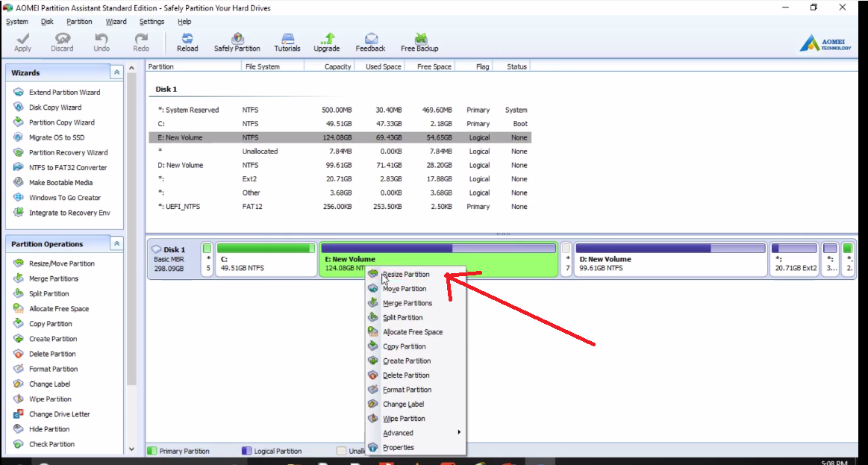Screen dimensions: 868x465
Task: Click the Upgrade toolbar icon
Action: (x=327, y=42)
